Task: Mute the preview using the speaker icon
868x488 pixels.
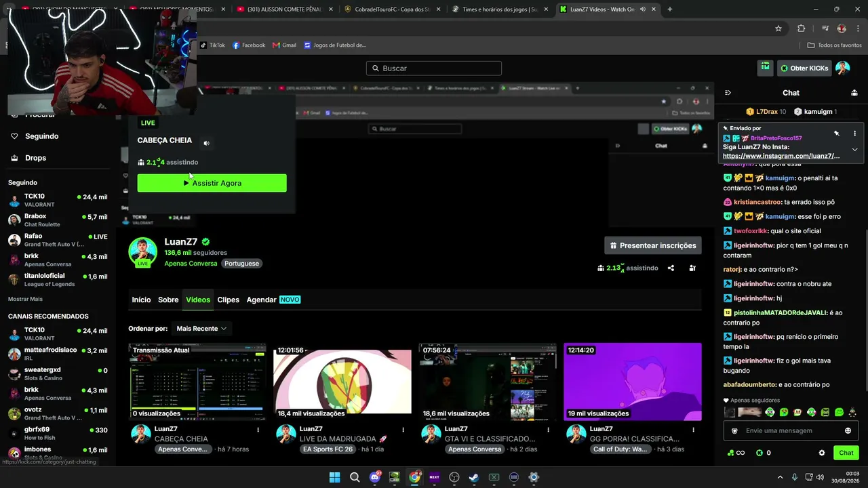Action: [206, 143]
